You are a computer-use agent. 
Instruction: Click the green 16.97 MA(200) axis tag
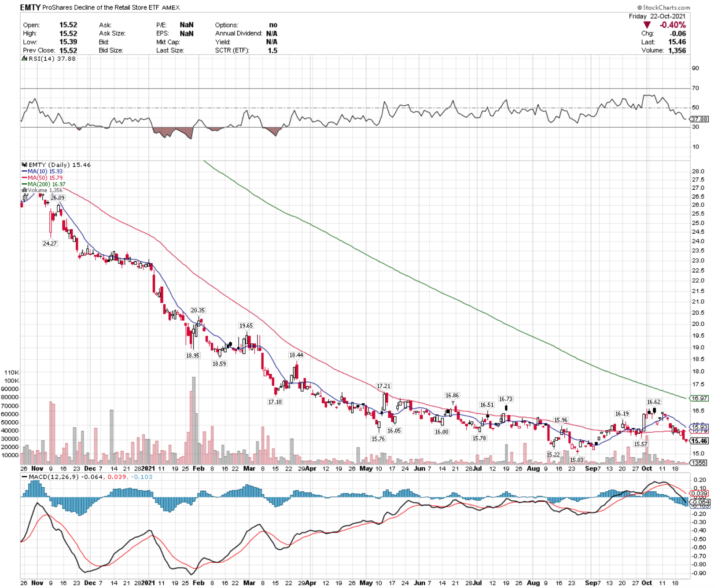point(699,398)
